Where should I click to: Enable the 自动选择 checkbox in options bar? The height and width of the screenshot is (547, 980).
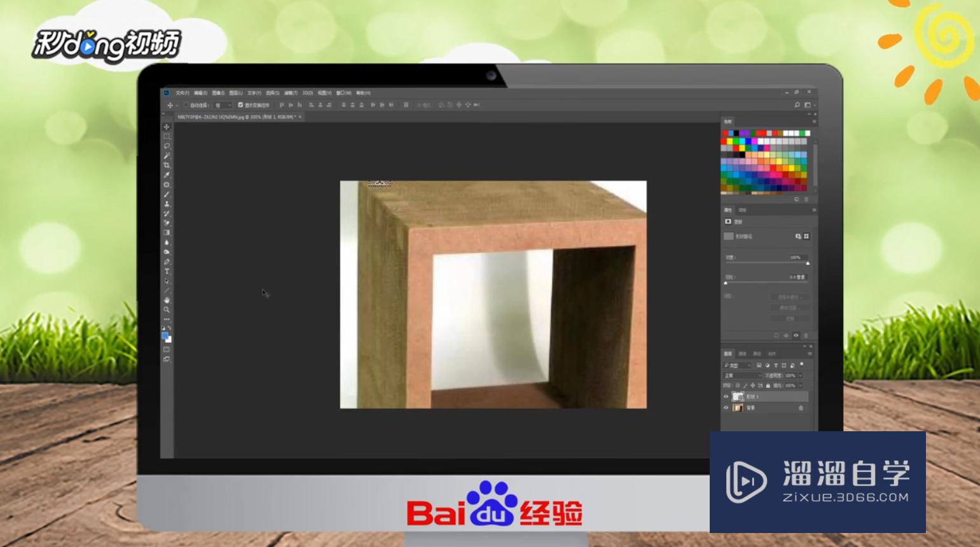(x=186, y=104)
